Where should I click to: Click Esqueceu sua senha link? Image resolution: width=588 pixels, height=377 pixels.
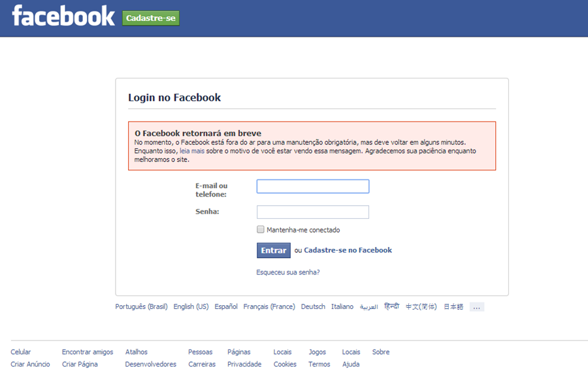click(288, 272)
